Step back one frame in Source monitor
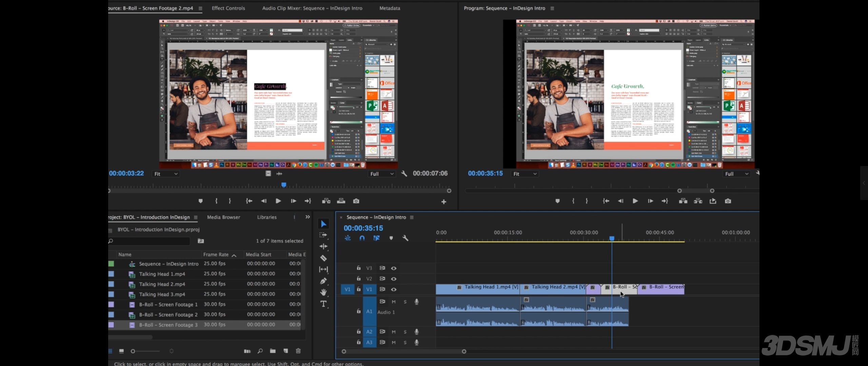 (x=263, y=201)
